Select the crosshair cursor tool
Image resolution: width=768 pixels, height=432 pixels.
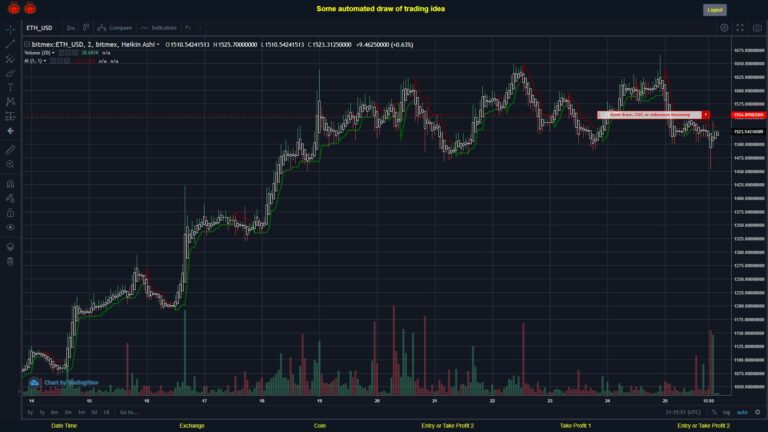(x=10, y=30)
